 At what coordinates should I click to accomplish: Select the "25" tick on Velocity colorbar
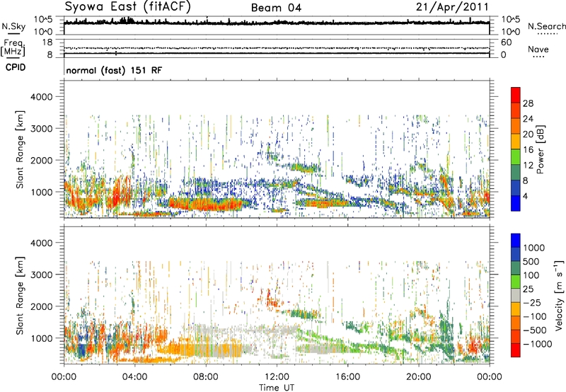[528, 289]
